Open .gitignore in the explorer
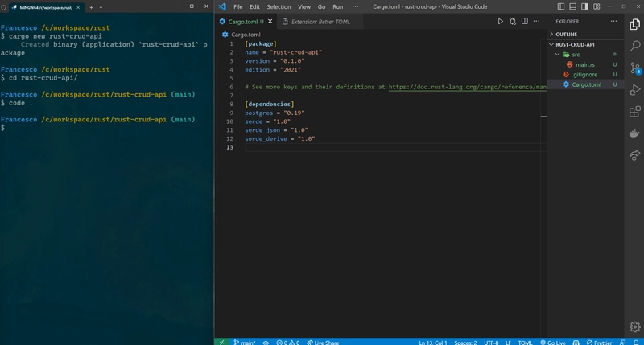644x345 pixels. 585,75
